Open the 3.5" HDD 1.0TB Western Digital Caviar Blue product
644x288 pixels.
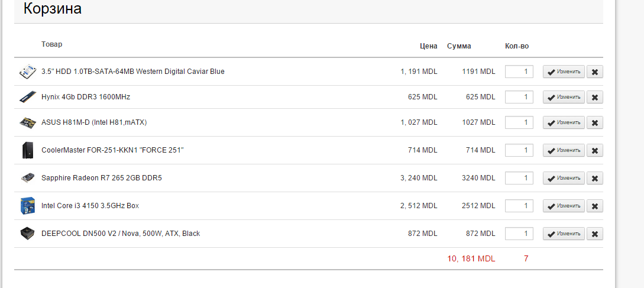click(133, 72)
